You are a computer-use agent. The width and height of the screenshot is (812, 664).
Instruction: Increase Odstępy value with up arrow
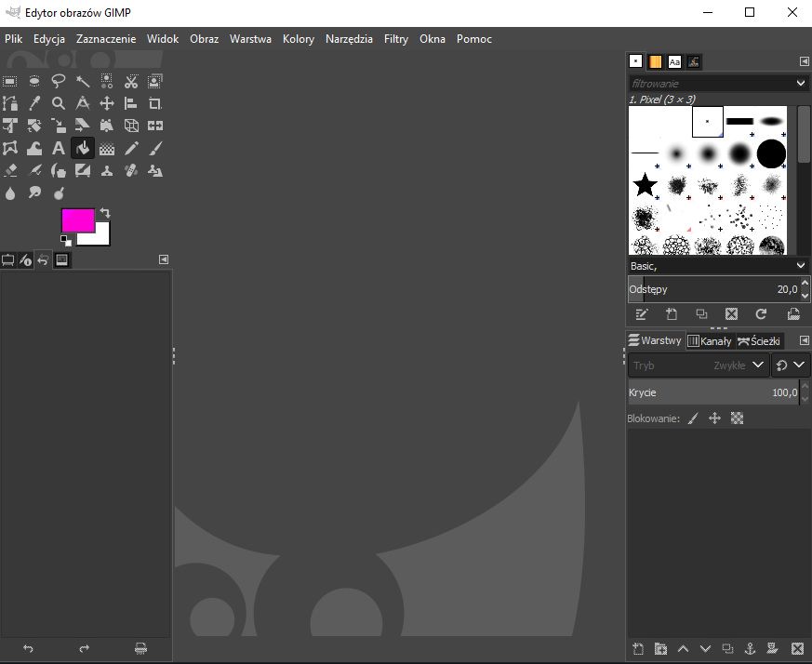coord(805,283)
